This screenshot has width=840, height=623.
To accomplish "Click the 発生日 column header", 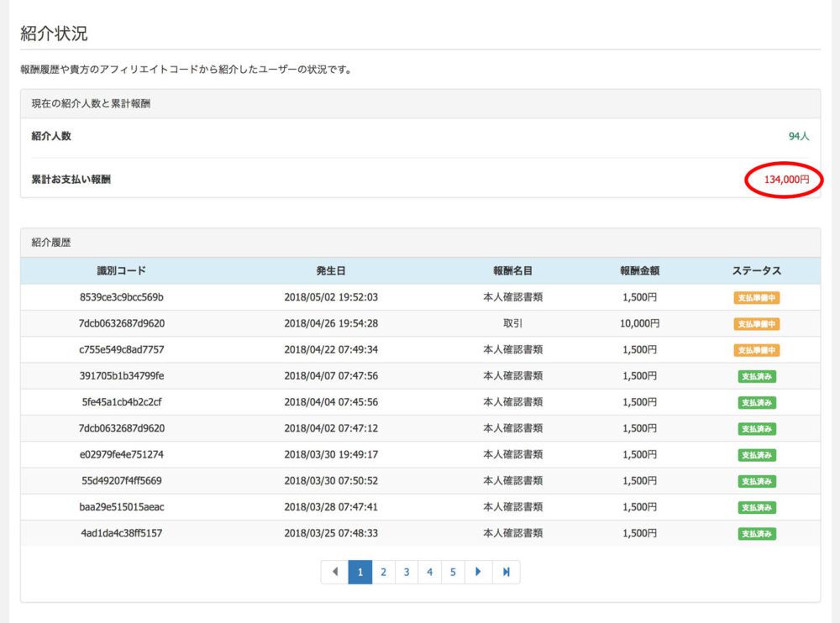I will pos(331,270).
